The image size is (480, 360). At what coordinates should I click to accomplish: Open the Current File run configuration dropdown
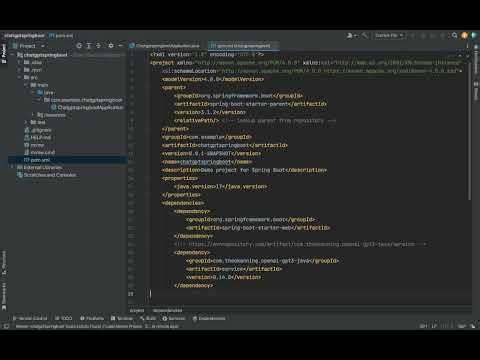tap(389, 35)
